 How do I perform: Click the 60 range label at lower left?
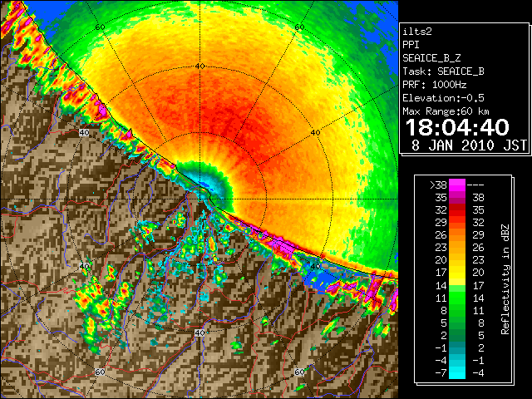click(x=100, y=372)
